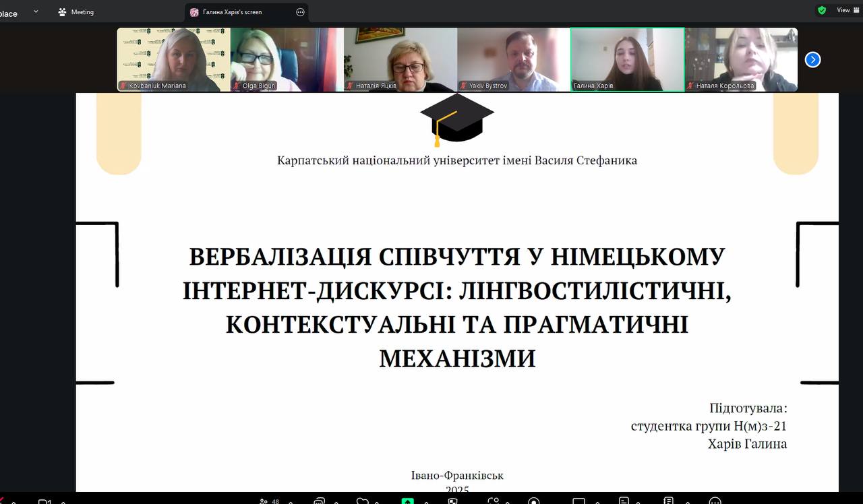
Task: Click Olga Bigun's video thumbnail
Action: click(287, 59)
